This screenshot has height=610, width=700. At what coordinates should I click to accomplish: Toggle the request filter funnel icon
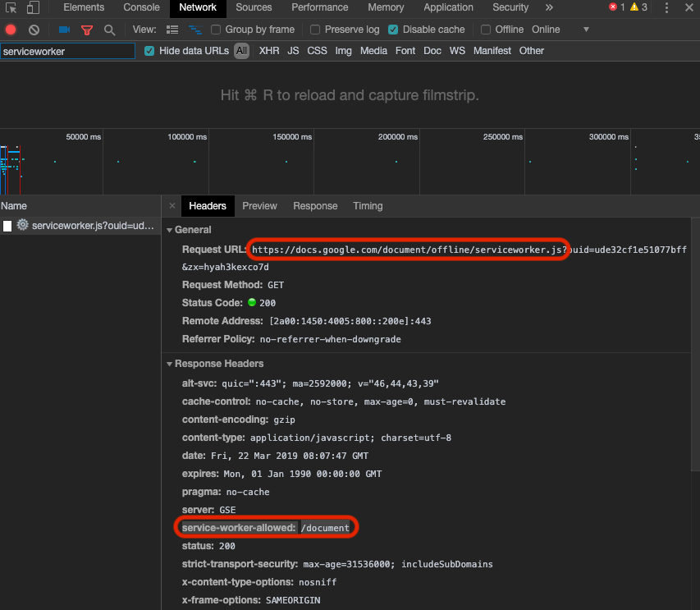point(87,29)
